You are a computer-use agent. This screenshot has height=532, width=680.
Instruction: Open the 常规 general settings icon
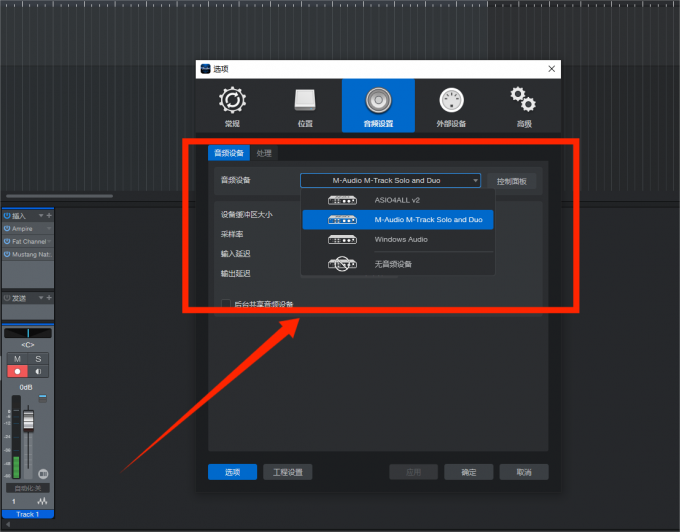click(232, 101)
